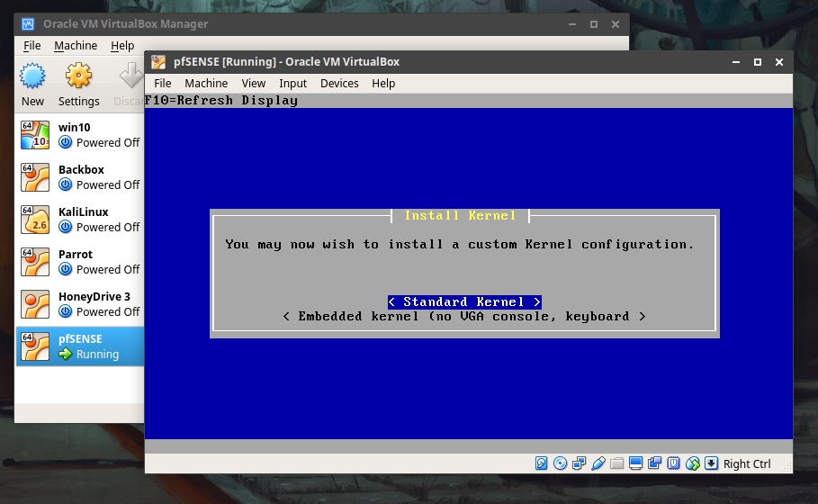
Task: Open the View menu in the pfSENSE window
Action: pyautogui.click(x=254, y=84)
